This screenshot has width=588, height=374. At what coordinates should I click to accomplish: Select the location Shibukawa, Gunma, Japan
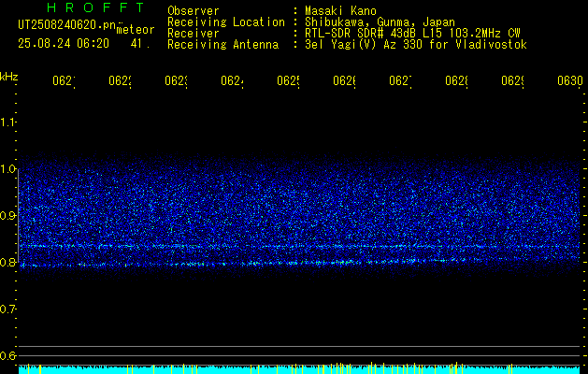click(x=380, y=22)
